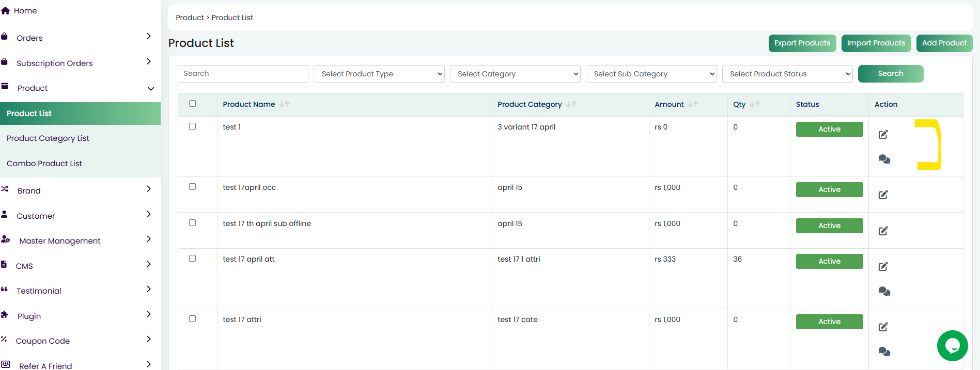Collapse the Product menu chevron
The width and height of the screenshot is (980, 370).
151,89
